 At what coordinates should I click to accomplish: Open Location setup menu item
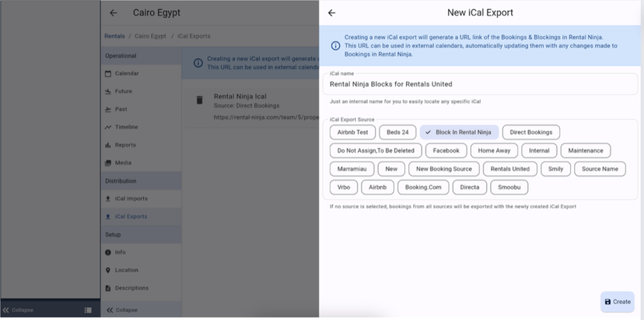(141, 270)
